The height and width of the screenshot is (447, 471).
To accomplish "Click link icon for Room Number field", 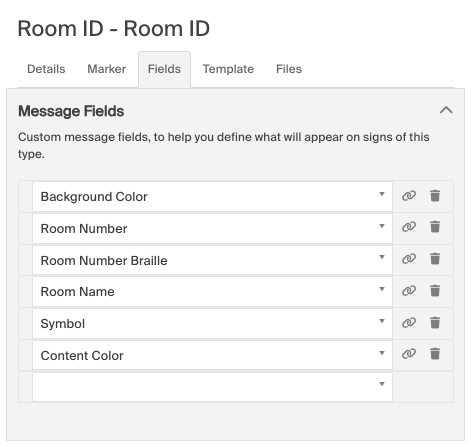I will pos(409,227).
